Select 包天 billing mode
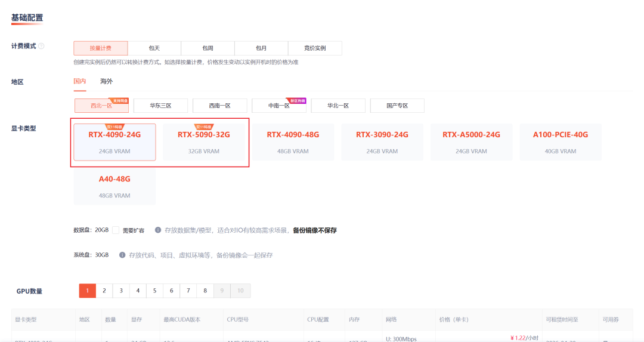Image resolution: width=644 pixels, height=342 pixels. (x=154, y=48)
